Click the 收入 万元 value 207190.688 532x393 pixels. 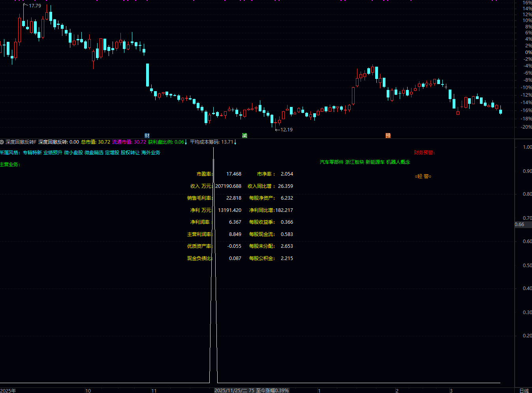[x=228, y=186]
